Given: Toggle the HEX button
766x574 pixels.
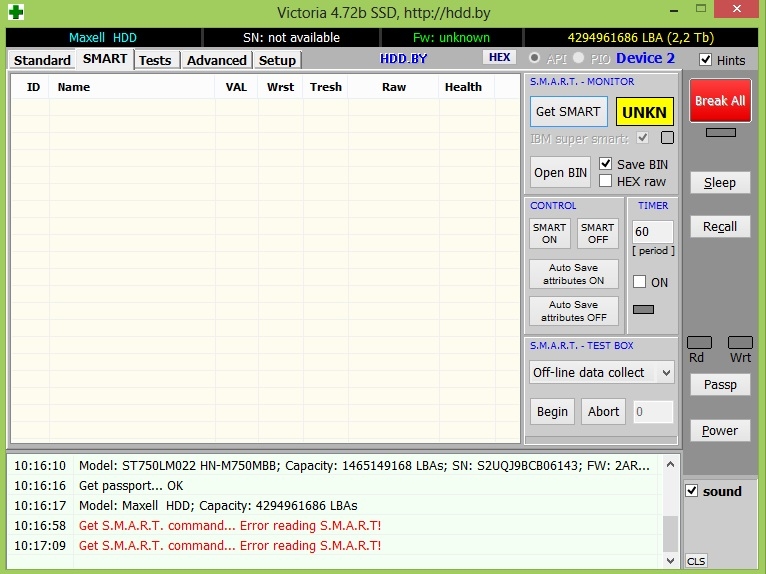Looking at the screenshot, I should point(499,57).
